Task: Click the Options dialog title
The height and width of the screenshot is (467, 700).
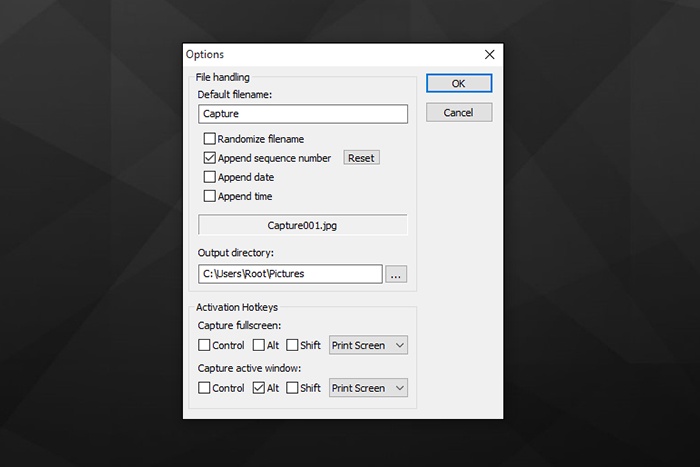Action: pos(205,54)
